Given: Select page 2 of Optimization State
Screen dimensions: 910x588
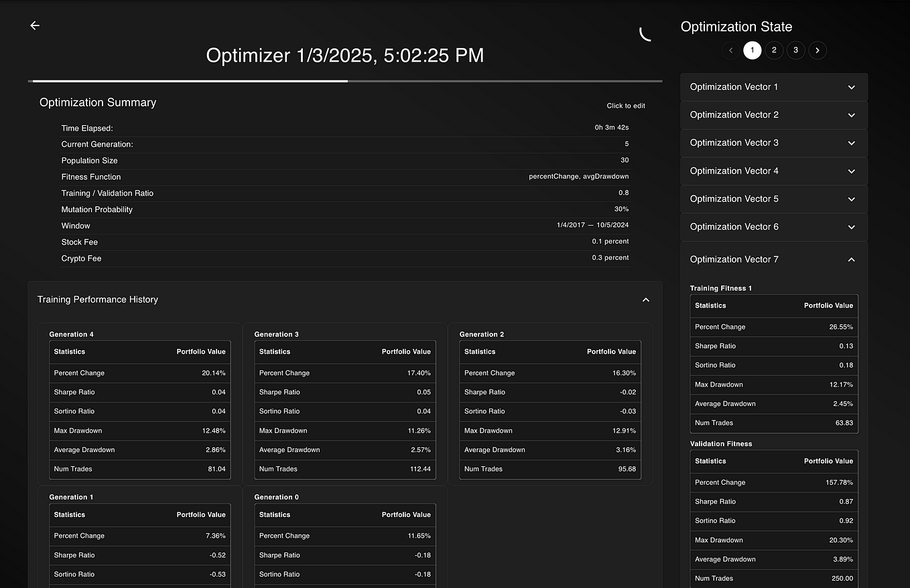Looking at the screenshot, I should pyautogui.click(x=774, y=50).
